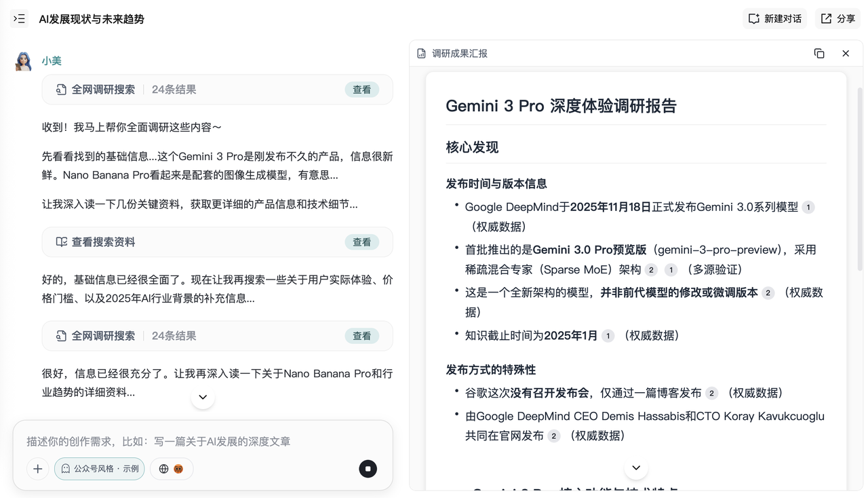Click the document icon beside 调研成果汇报
This screenshot has height=498, width=868.
[421, 54]
